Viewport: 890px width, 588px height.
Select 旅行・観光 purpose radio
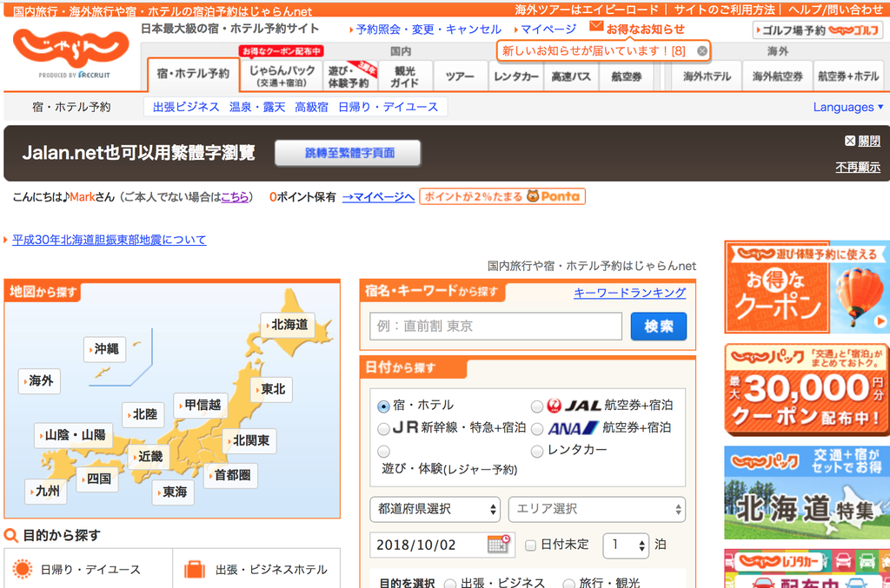[568, 583]
